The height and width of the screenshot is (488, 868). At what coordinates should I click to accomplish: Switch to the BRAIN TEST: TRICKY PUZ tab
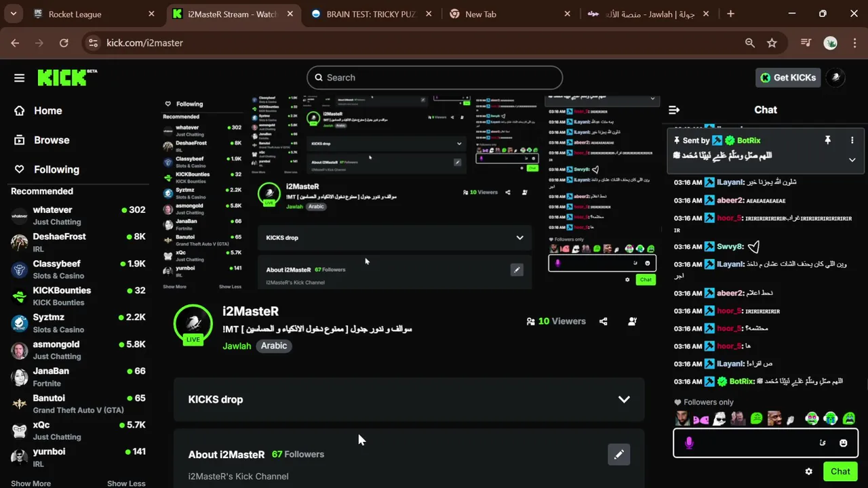371,14
